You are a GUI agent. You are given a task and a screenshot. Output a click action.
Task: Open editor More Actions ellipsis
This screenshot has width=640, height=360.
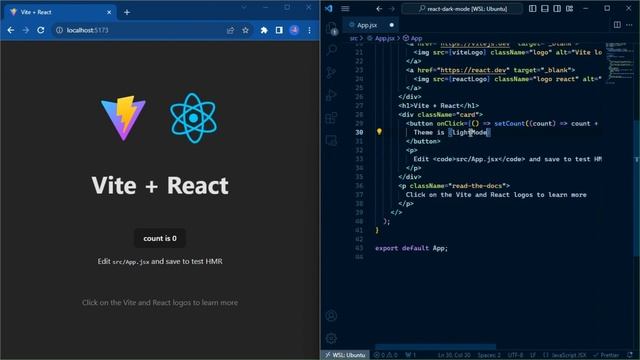[x=629, y=25]
